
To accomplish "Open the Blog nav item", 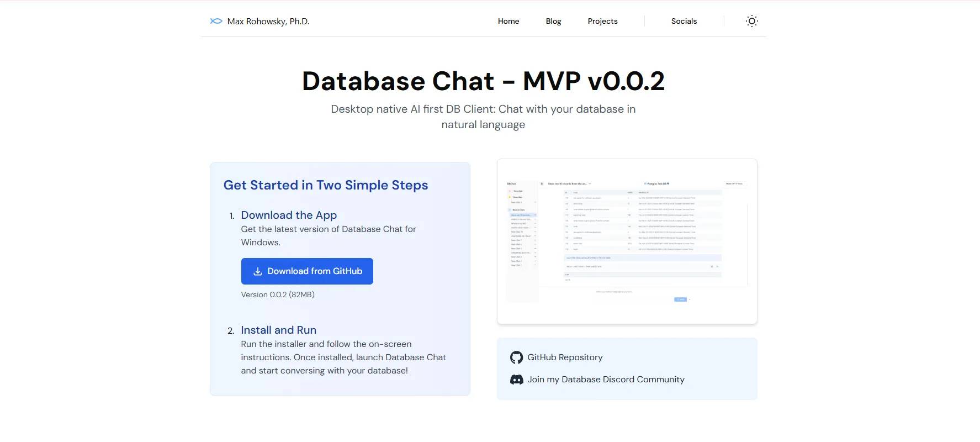I will tap(553, 21).
